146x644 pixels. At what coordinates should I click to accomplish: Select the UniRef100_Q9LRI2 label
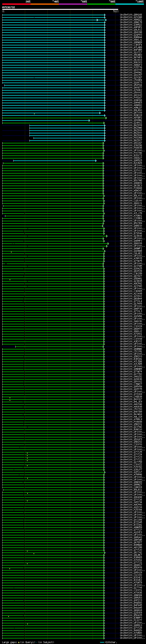(x=131, y=30)
